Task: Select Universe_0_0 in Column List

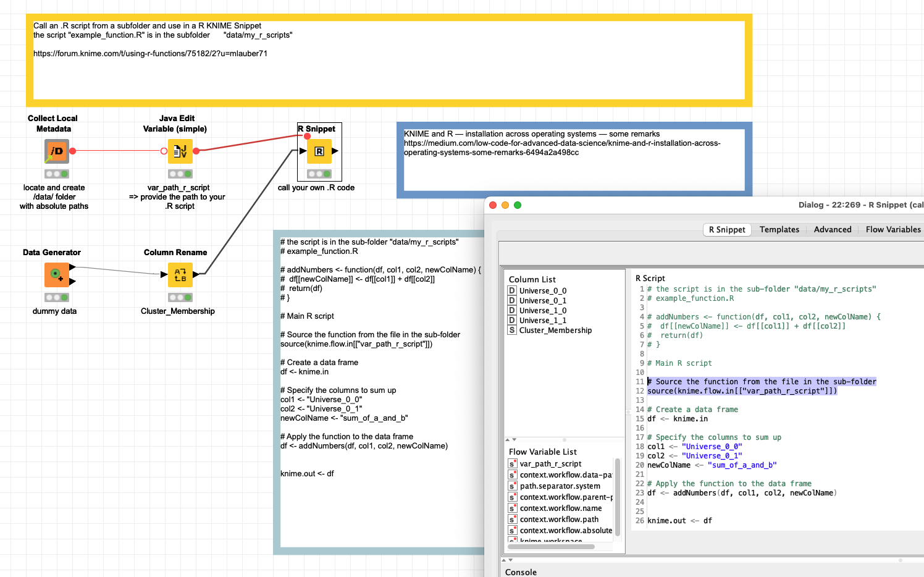Action: click(x=542, y=291)
